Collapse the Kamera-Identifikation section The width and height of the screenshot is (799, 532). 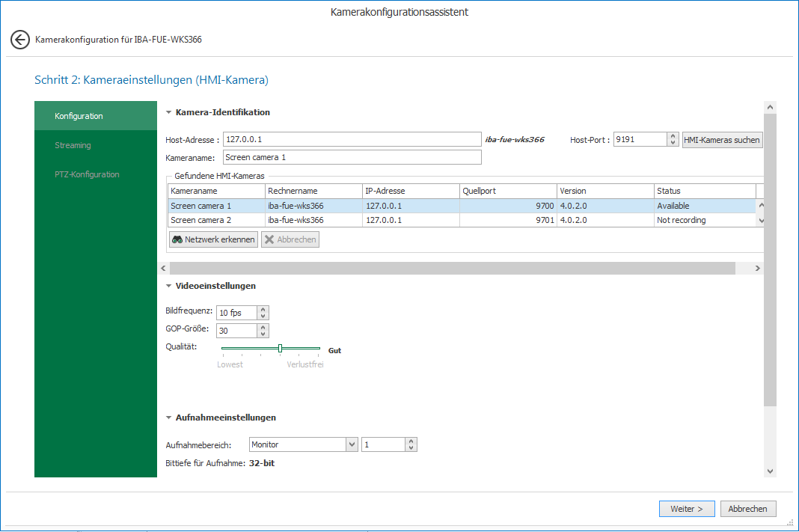(x=169, y=112)
